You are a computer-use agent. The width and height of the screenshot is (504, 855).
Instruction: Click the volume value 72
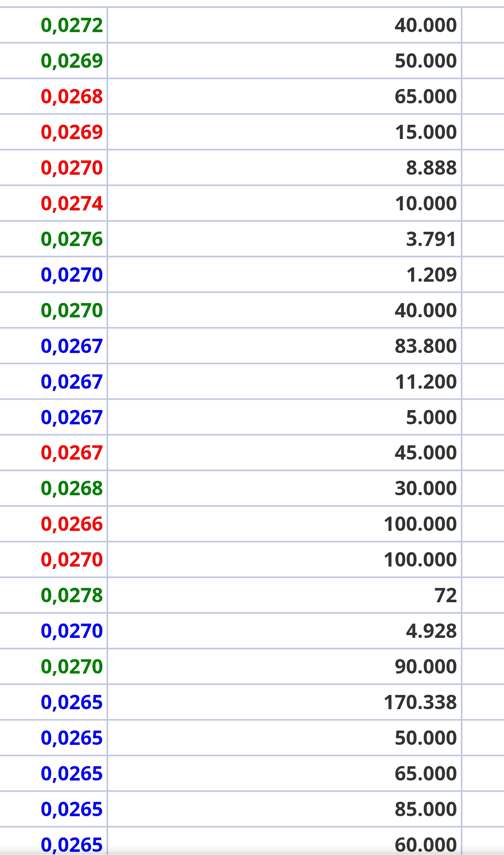(x=445, y=595)
